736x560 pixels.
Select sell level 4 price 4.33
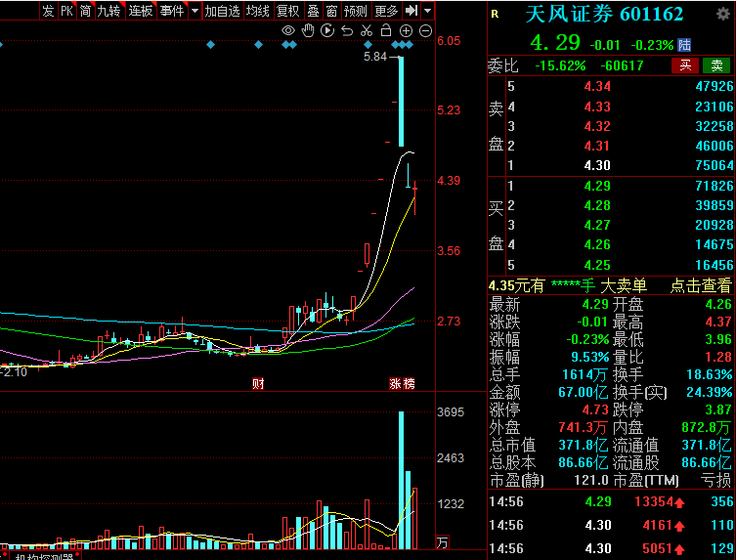[597, 107]
